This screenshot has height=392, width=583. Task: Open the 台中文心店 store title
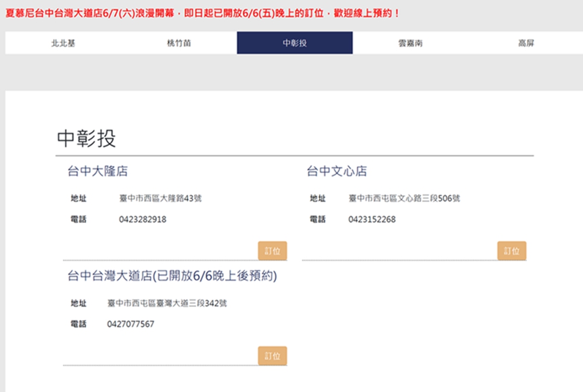point(337,172)
